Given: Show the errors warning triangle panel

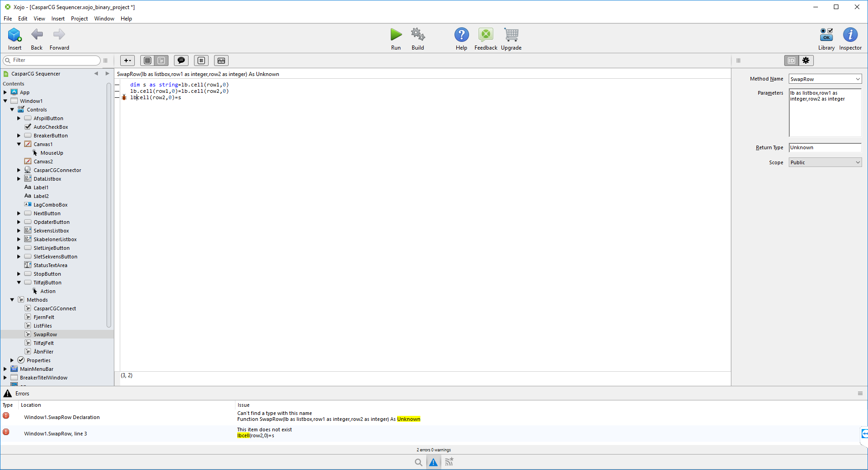Looking at the screenshot, I should [x=433, y=462].
